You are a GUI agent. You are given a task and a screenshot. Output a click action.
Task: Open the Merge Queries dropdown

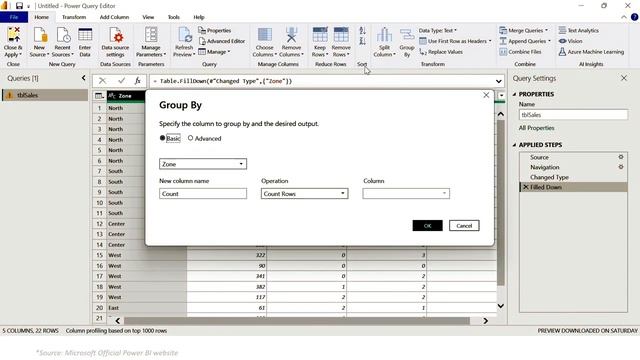coord(524,31)
